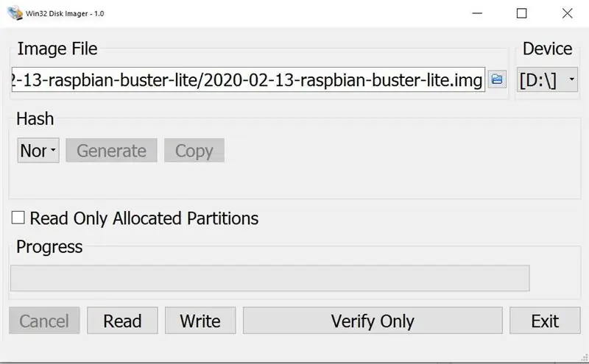This screenshot has height=364, width=589.
Task: Click the greyed-out Cancel button
Action: click(x=44, y=321)
